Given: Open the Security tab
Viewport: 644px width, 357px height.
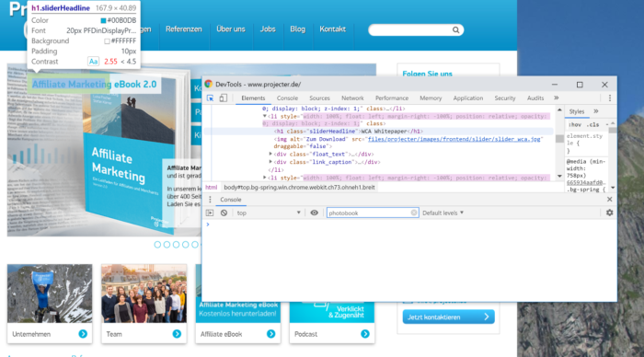Looking at the screenshot, I should click(505, 98).
